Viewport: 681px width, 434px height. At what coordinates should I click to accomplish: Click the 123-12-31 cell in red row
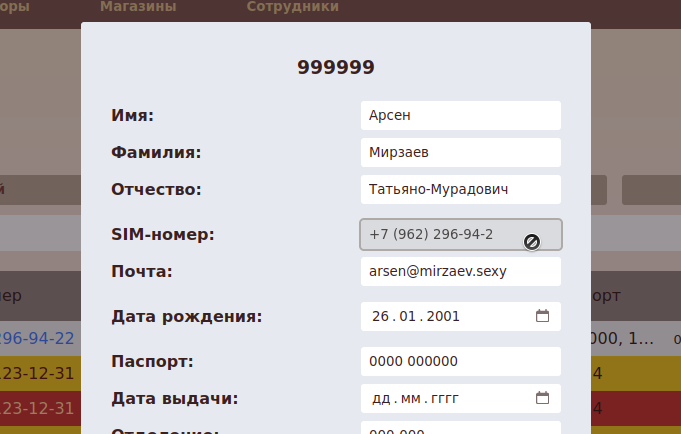coord(38,408)
